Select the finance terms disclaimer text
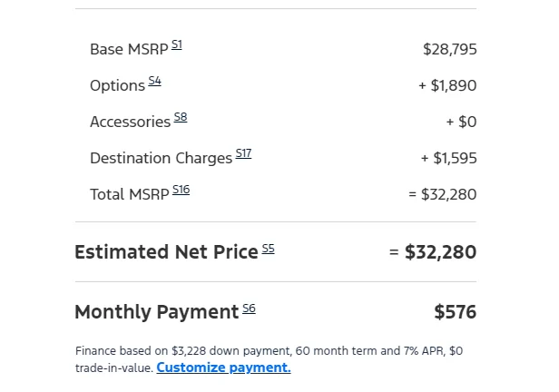 pos(270,359)
